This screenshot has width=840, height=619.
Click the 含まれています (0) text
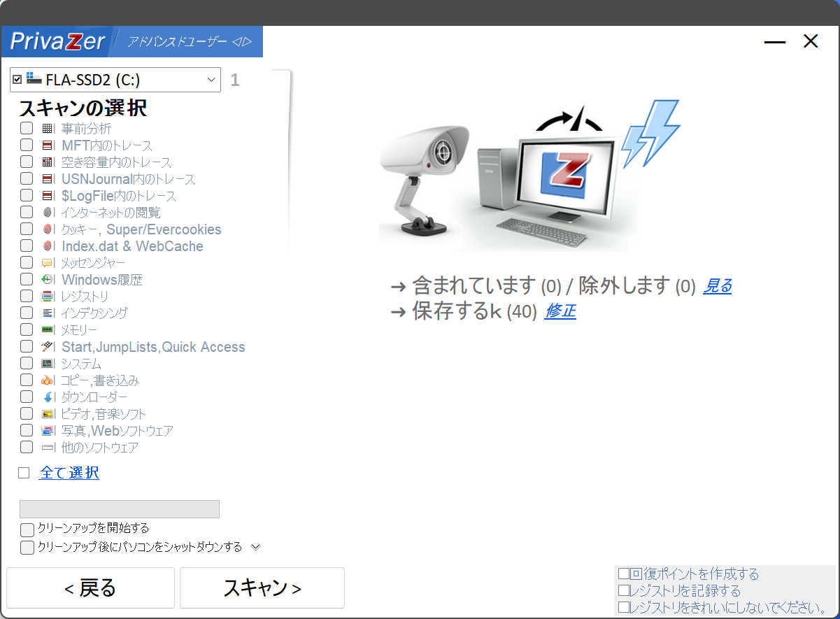[487, 285]
